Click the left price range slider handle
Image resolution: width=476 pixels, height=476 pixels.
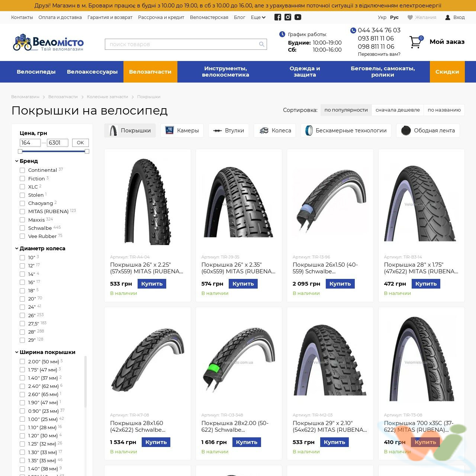click(x=20, y=151)
